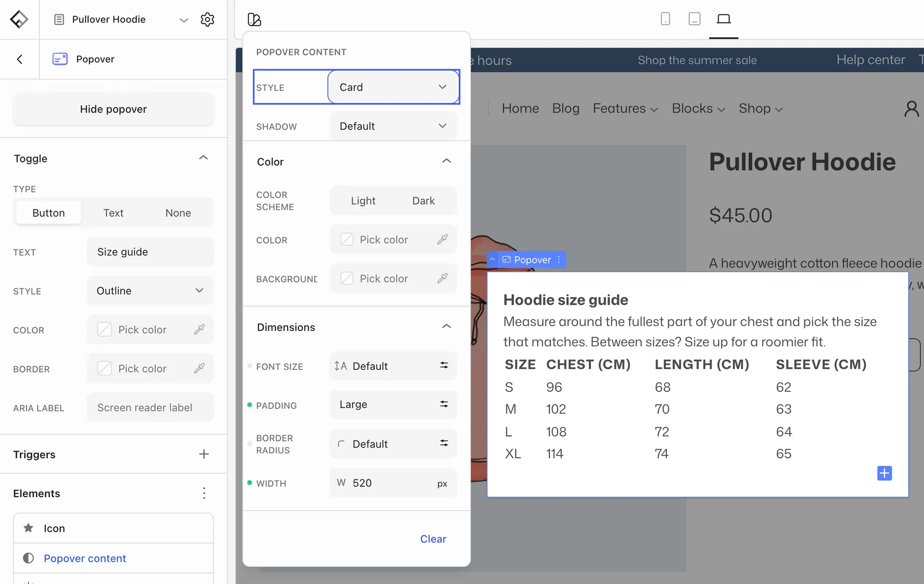Open page settings gear icon

[207, 20]
